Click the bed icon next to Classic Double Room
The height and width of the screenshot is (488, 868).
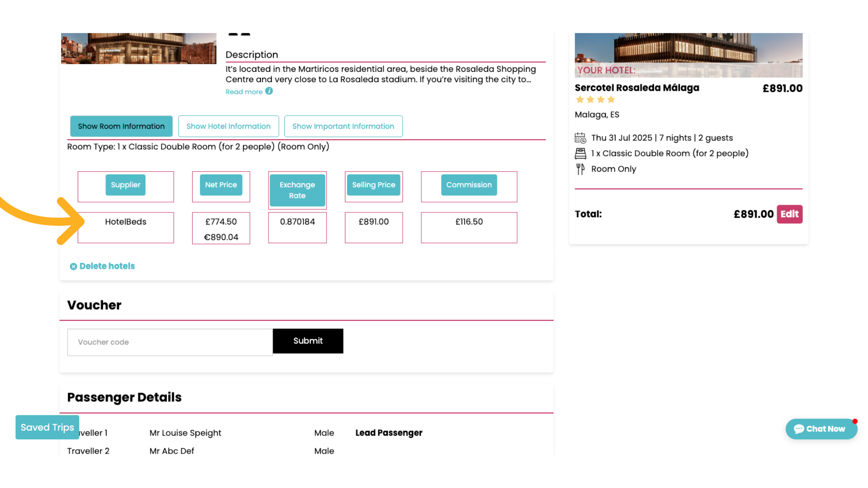click(580, 153)
